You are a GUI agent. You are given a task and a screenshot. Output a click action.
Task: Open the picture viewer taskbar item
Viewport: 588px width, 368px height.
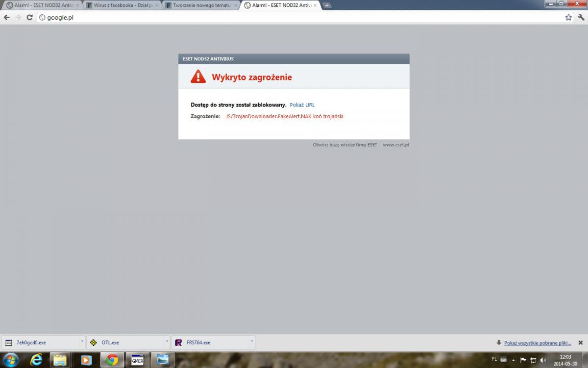tap(163, 360)
